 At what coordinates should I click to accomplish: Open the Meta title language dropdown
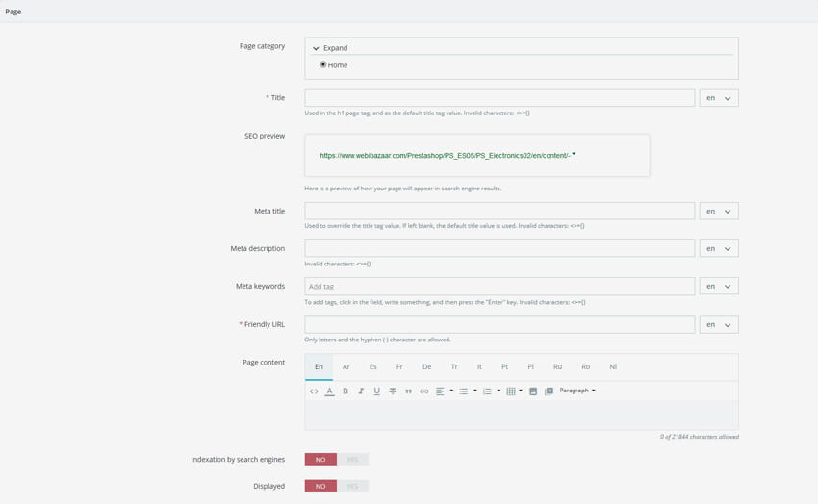click(719, 211)
